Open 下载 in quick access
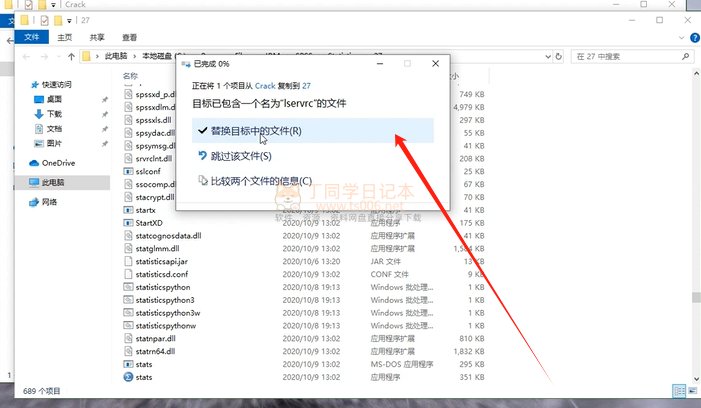 click(x=54, y=114)
